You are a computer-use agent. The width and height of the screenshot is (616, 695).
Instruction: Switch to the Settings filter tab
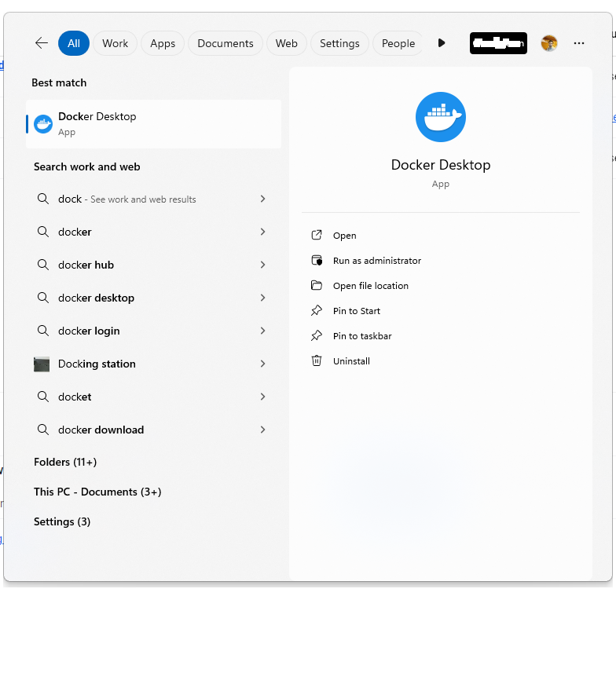point(339,43)
